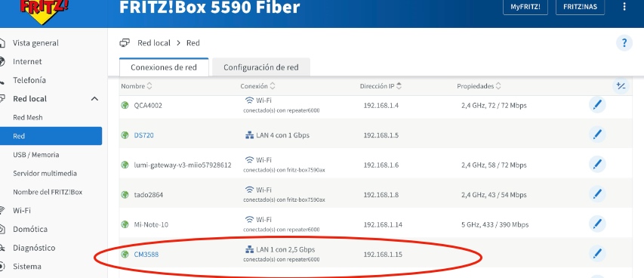Click the Red local breadcrumb icon
The height and width of the screenshot is (278, 644).
pos(125,43)
